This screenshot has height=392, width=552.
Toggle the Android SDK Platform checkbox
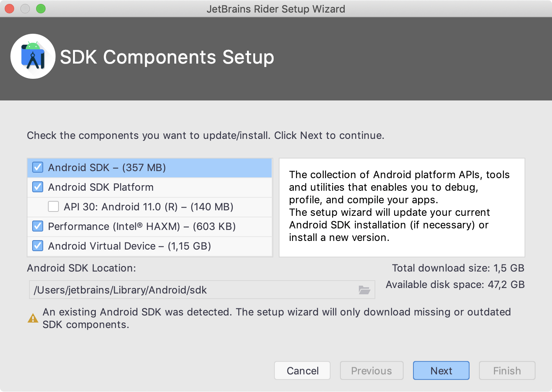tap(38, 187)
